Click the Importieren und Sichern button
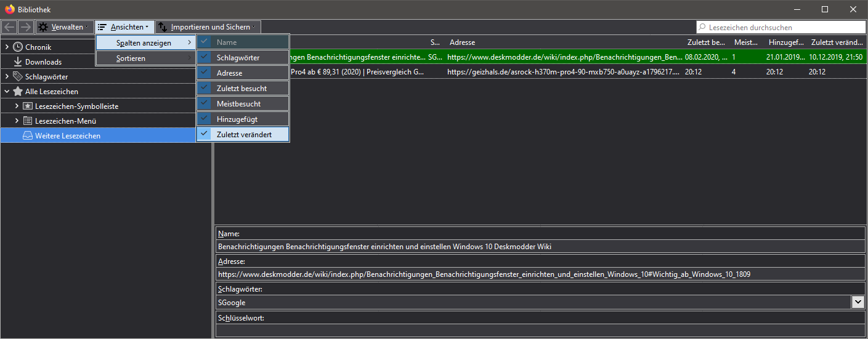 click(x=209, y=27)
